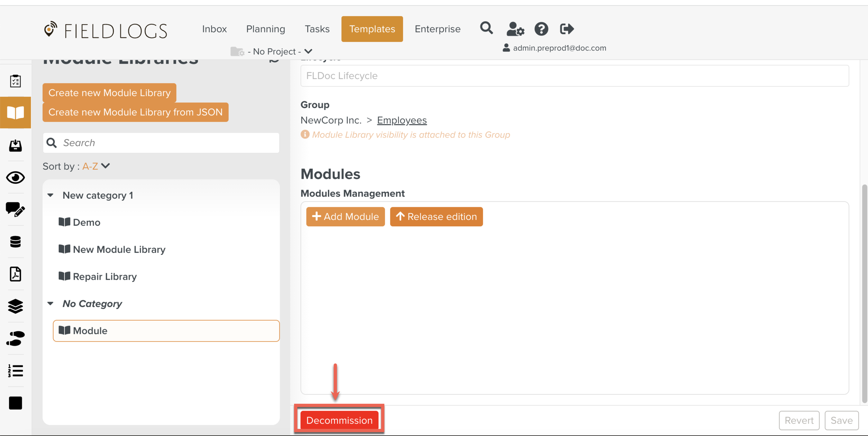Open the help question mark icon
The width and height of the screenshot is (868, 436).
[541, 29]
